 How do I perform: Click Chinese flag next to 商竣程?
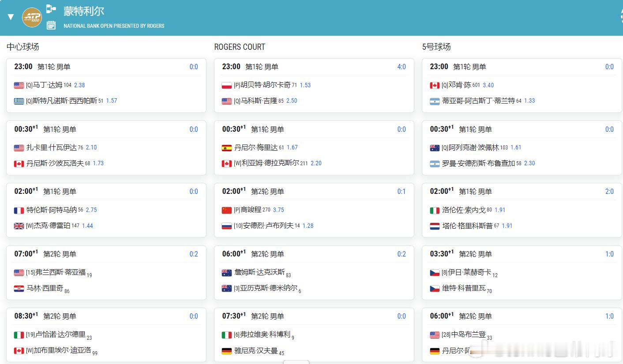click(227, 211)
